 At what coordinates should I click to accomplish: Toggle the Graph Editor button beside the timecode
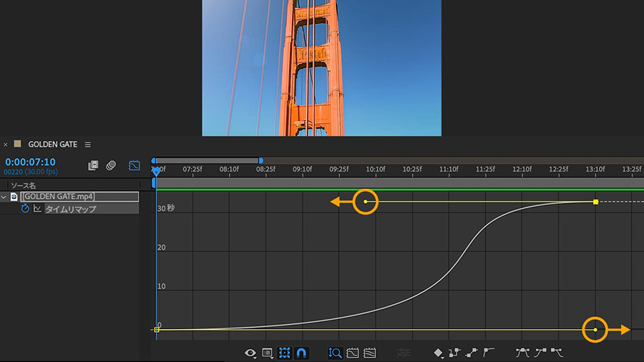click(135, 165)
